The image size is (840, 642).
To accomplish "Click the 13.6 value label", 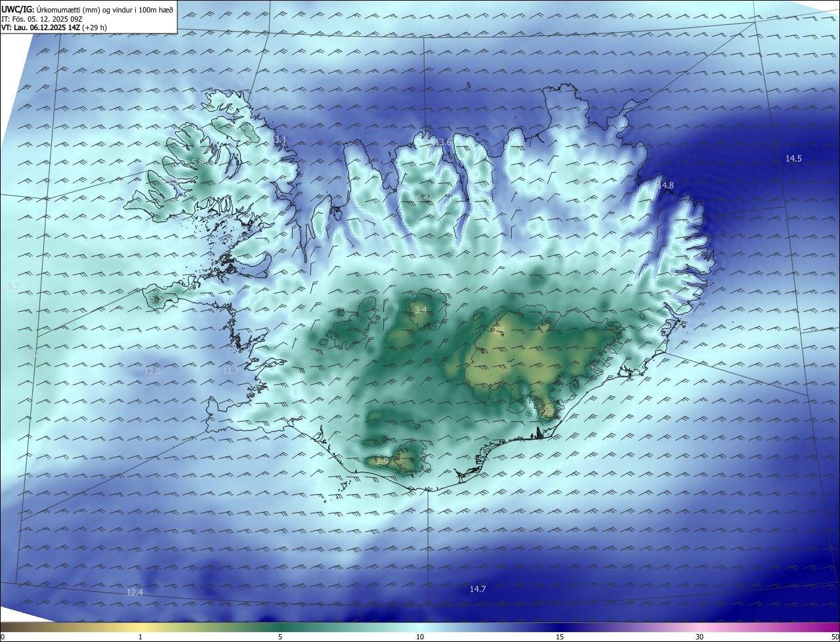I will point(444,142).
